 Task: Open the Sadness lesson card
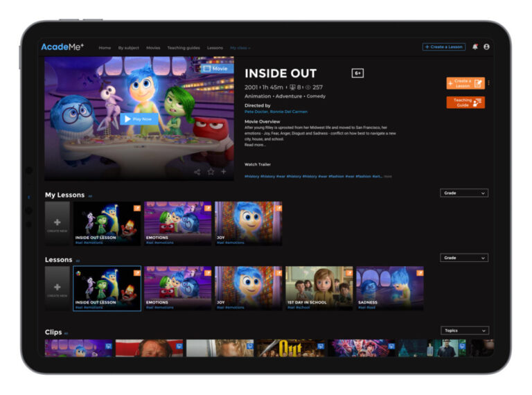(x=390, y=288)
